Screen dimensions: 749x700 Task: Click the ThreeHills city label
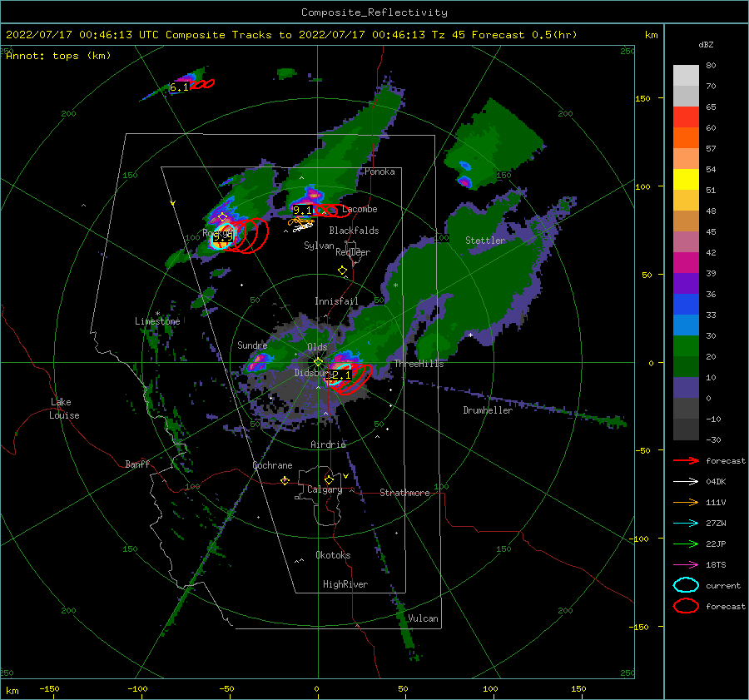coord(419,364)
